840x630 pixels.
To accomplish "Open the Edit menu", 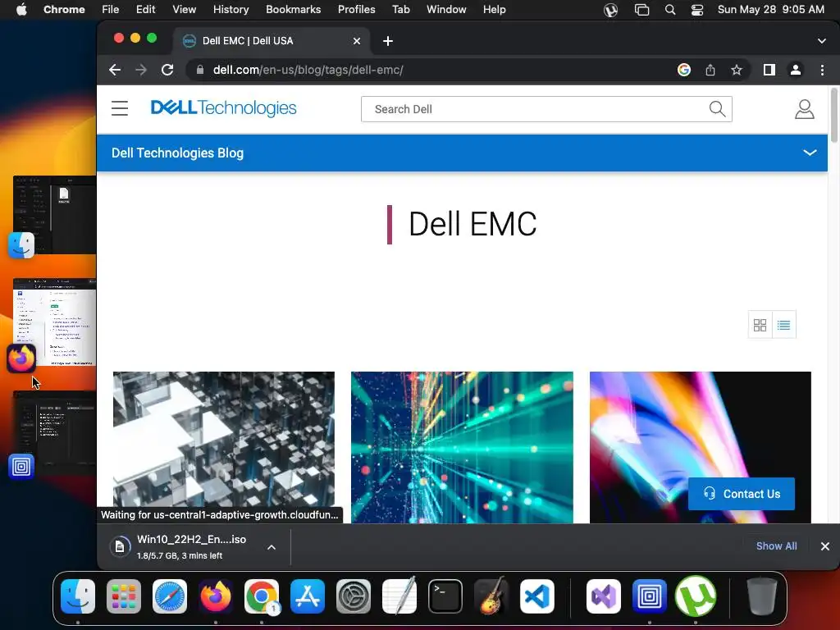I will pyautogui.click(x=145, y=9).
